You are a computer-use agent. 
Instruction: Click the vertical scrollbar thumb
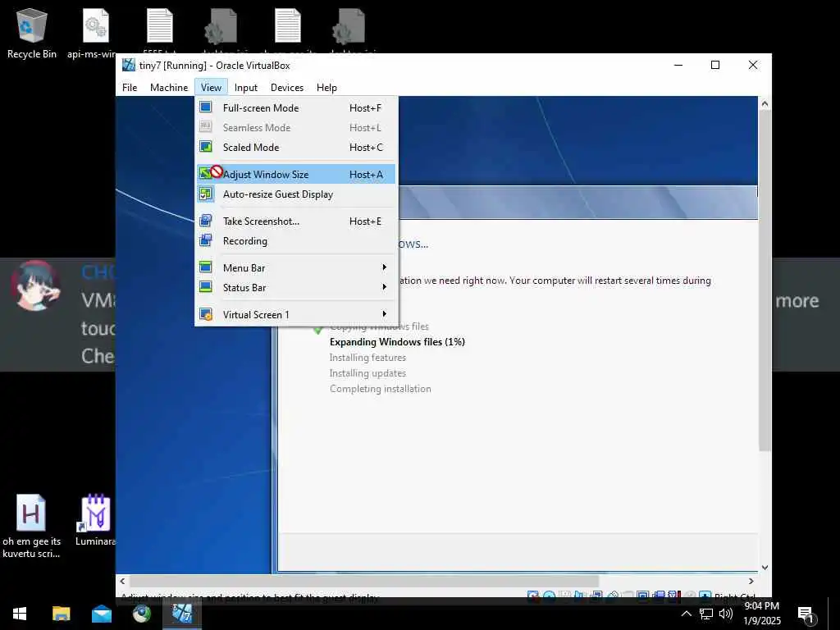click(765, 281)
